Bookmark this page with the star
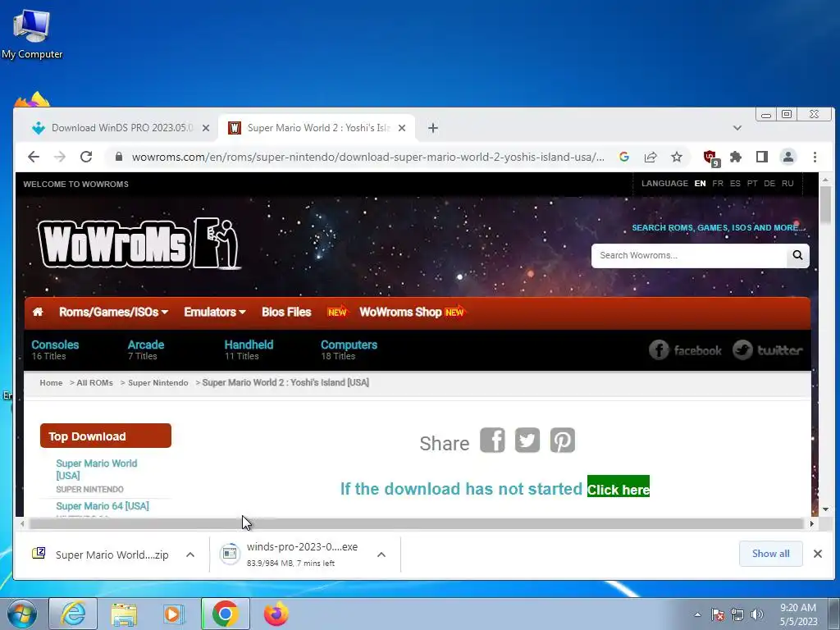The height and width of the screenshot is (630, 840). pos(677,157)
